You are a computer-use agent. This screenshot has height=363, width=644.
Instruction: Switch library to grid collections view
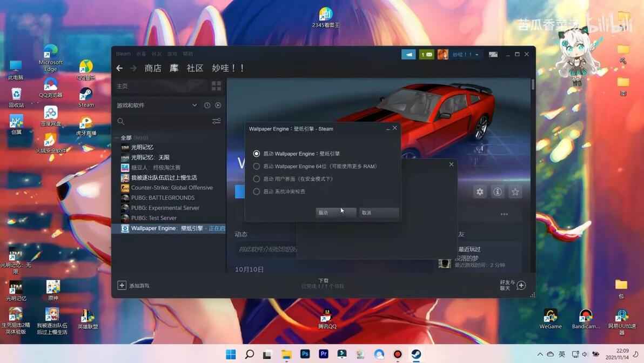(217, 86)
